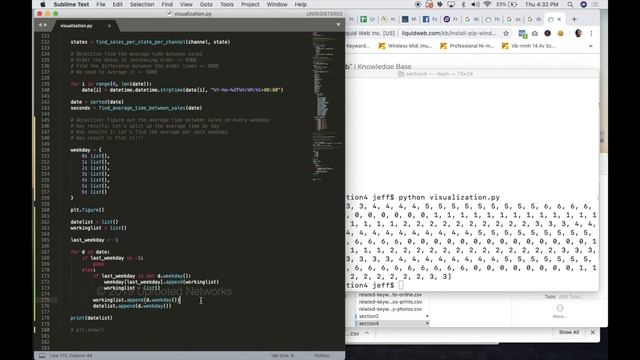
Task: Open the Sublime Text application menu
Action: 71,4
